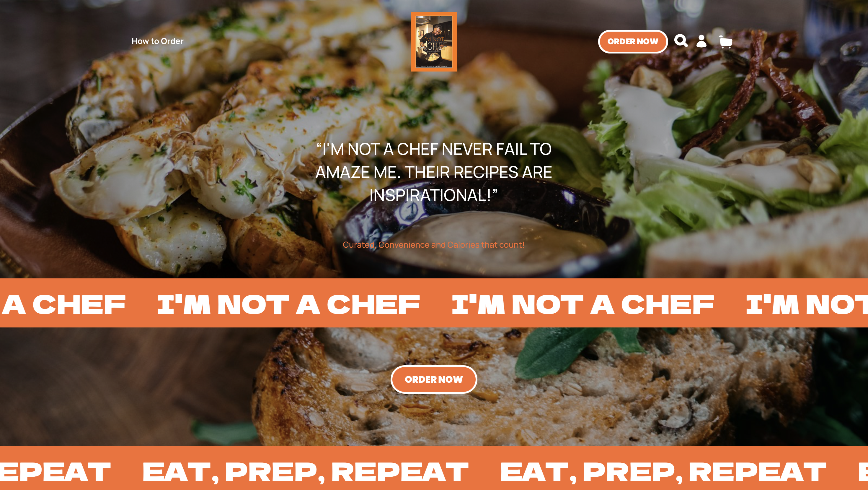Click the I'm Not A Chef logo
Viewport: 868px width, 490px height.
[x=434, y=41]
